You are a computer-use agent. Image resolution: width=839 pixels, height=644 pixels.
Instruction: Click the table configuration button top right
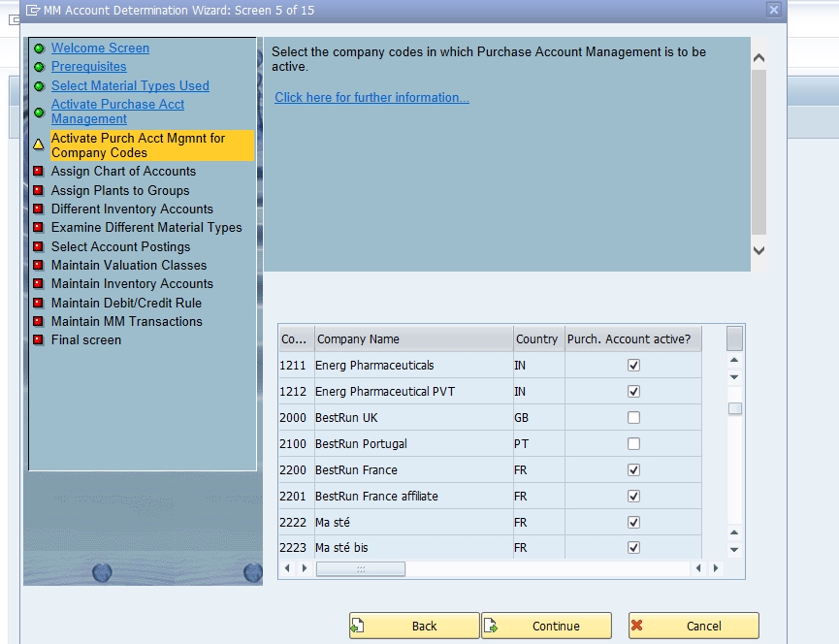pyautogui.click(x=734, y=338)
